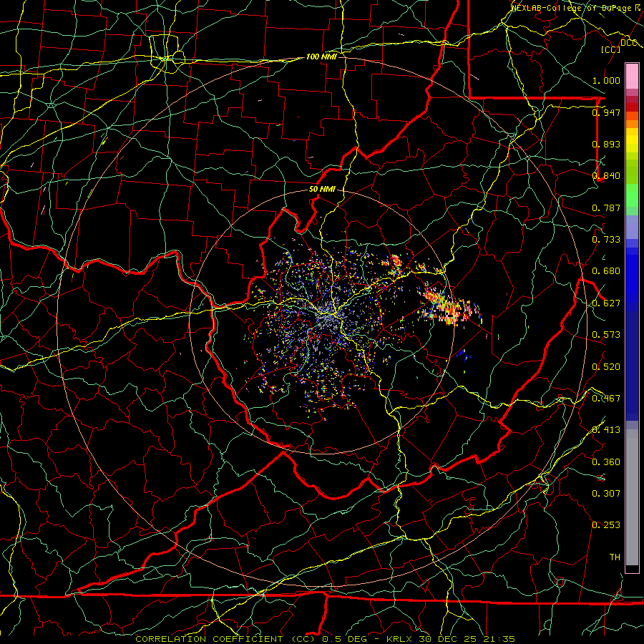This screenshot has height=644, width=644.
Task: Click the 0.893 scale value
Action: pyautogui.click(x=606, y=144)
